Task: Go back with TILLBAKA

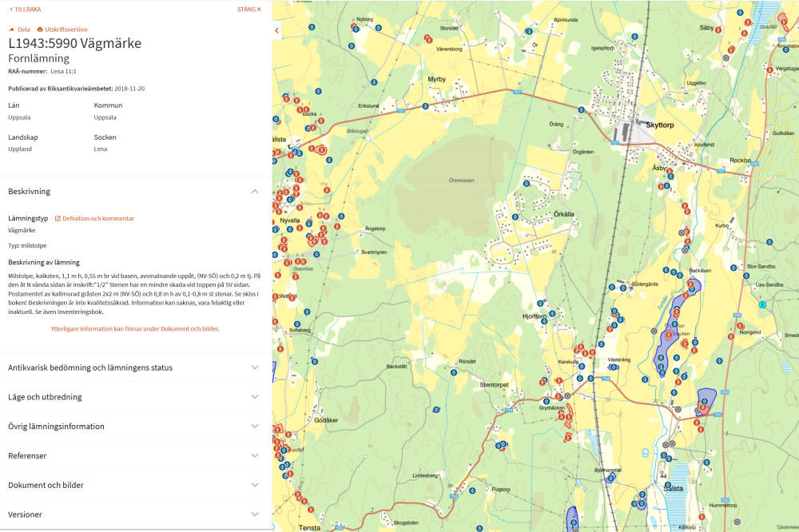Action: click(26, 9)
